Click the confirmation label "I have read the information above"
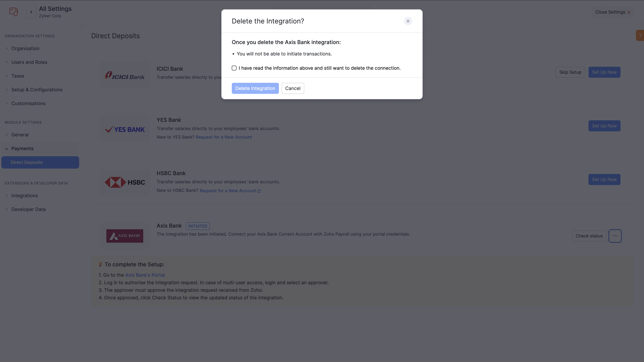Screen dimensions: 644x362 point(319,68)
